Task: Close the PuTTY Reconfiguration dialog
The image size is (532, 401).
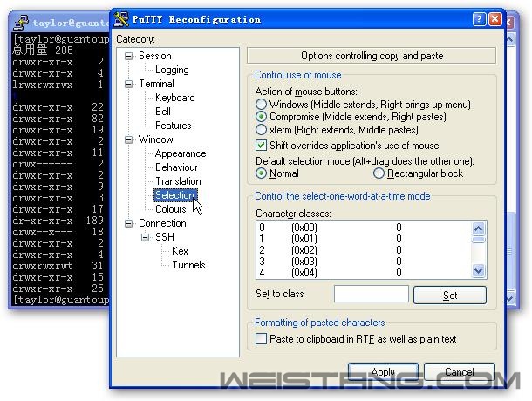Action: coord(495,19)
